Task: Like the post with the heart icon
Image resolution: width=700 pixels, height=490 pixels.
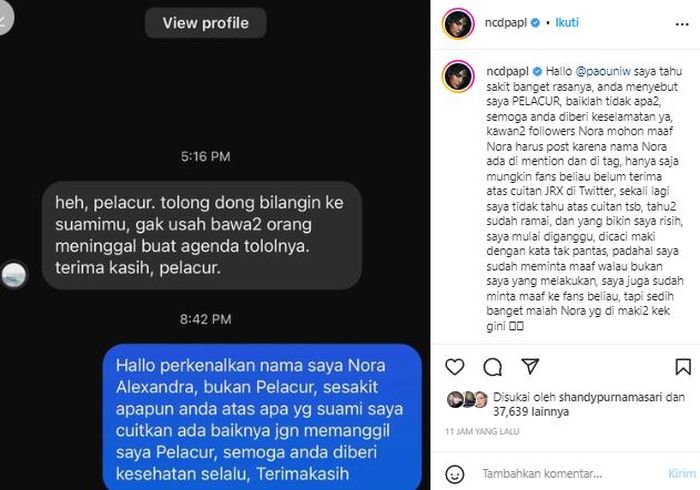Action: pos(454,366)
